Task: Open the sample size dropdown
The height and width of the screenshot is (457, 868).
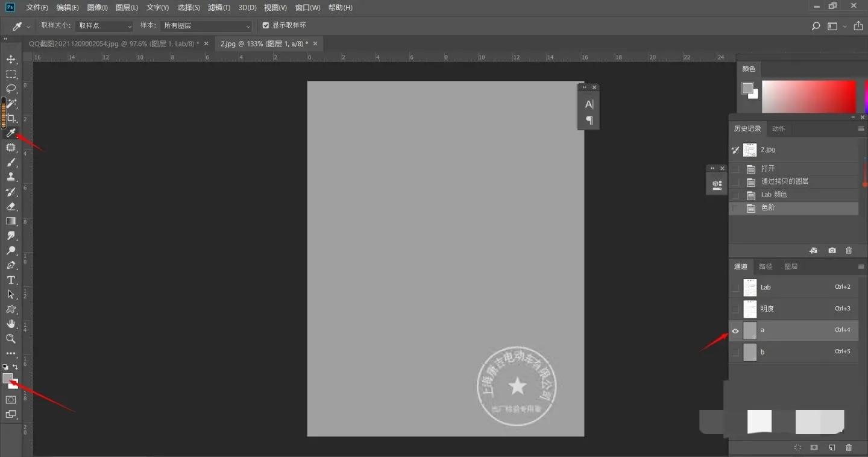Action: pos(104,26)
